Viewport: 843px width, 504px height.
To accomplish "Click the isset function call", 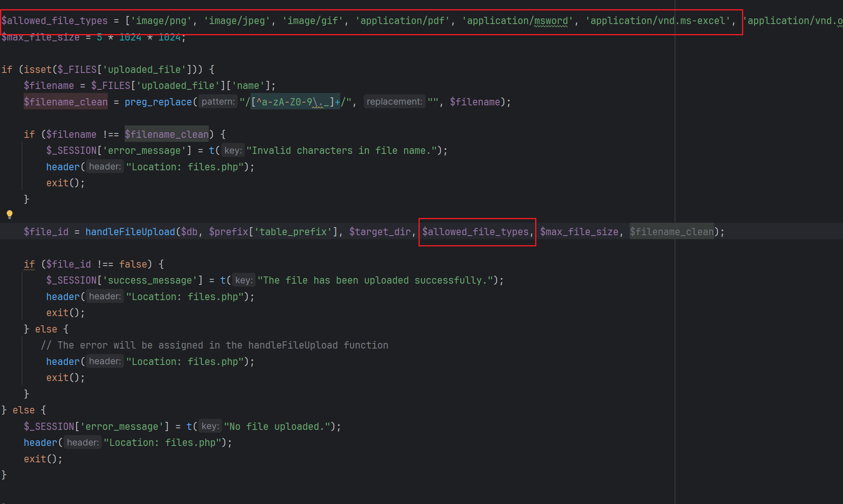I will [x=38, y=70].
